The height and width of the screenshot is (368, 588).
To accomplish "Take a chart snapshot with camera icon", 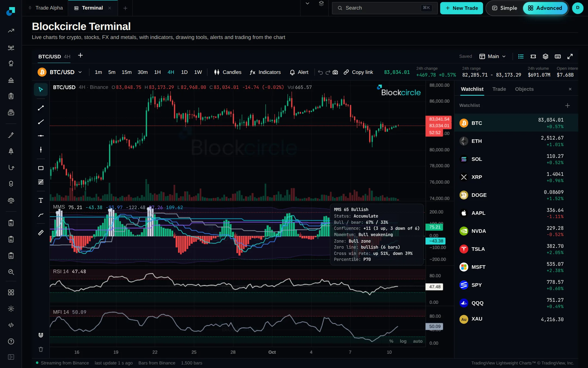I will pyautogui.click(x=335, y=72).
